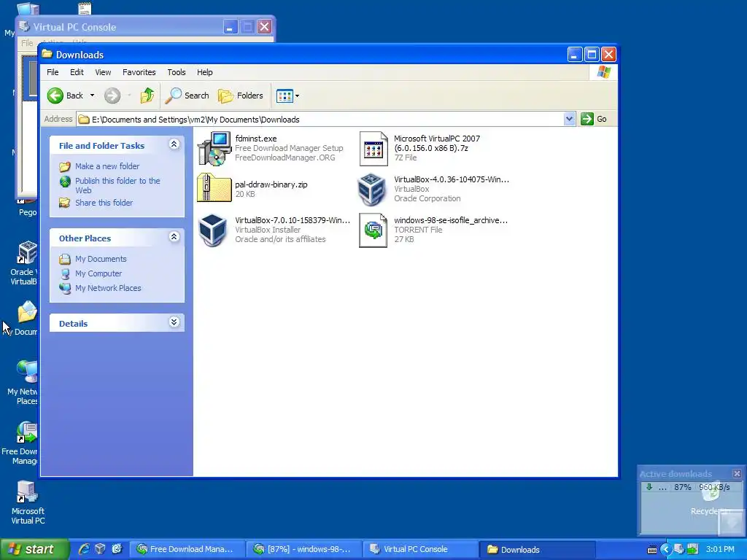Image resolution: width=747 pixels, height=560 pixels.
Task: Click the My Computer sidebar icon
Action: coord(65,274)
